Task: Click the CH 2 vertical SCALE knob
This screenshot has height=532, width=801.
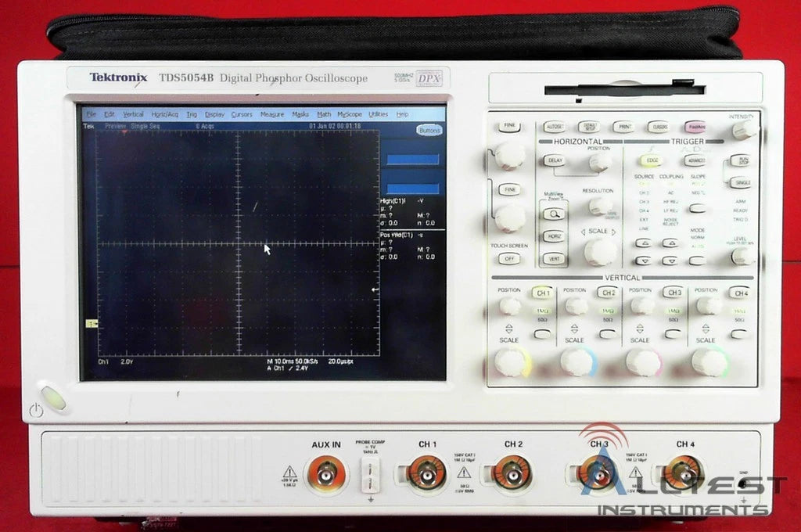Action: coord(577,361)
